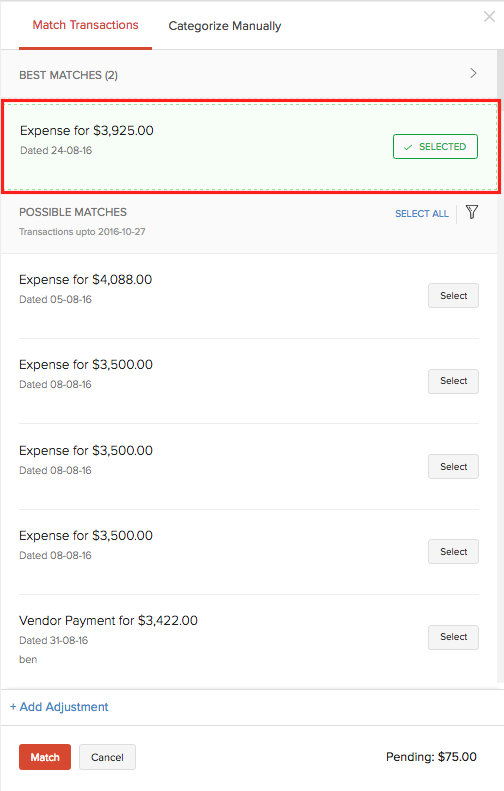504x791 pixels.
Task: Click the Expense for $3,925.00 row
Action: (251, 147)
